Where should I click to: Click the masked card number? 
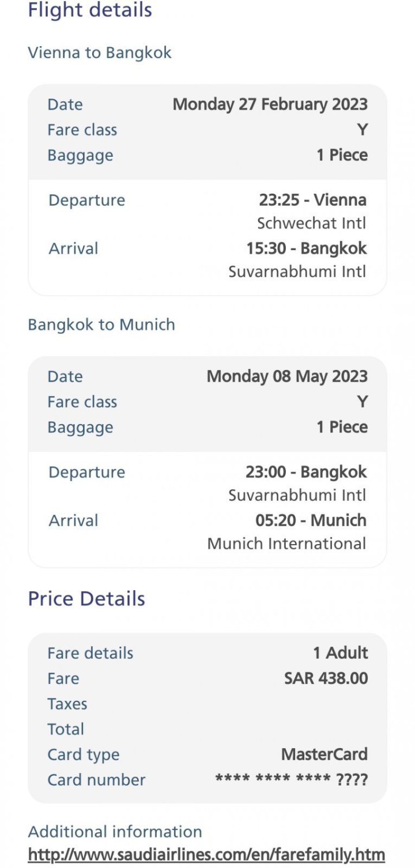tap(291, 780)
